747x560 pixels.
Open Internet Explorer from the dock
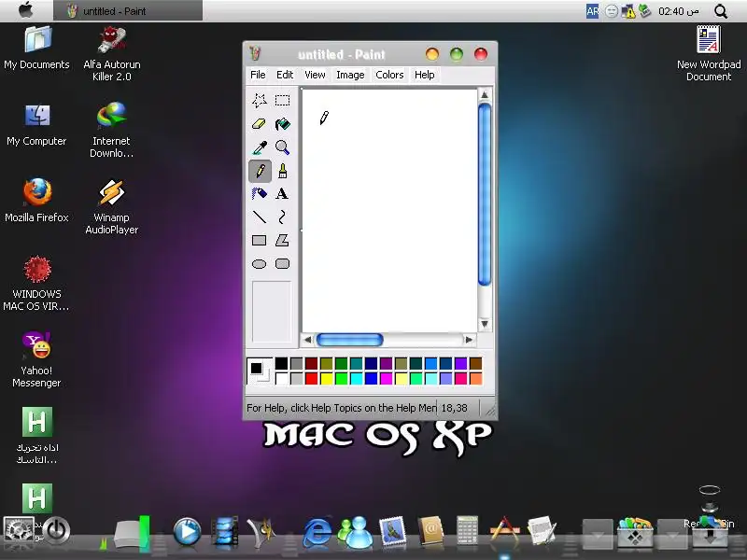coord(317,532)
